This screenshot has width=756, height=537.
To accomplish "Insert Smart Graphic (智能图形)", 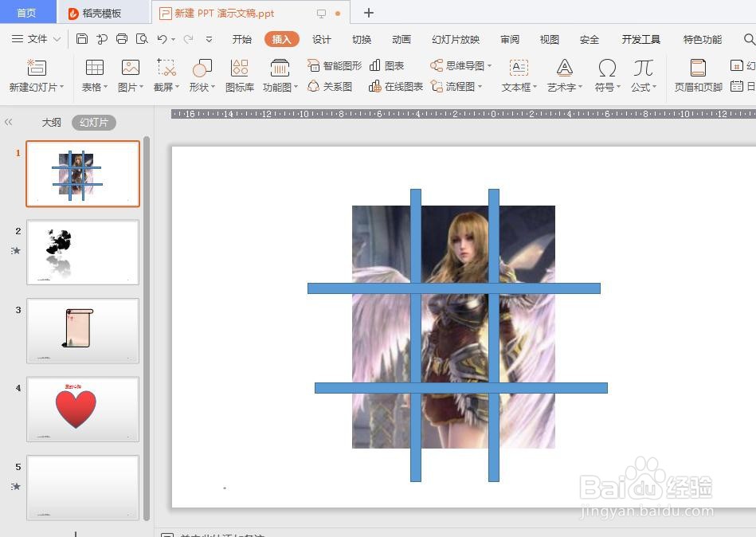I will [x=334, y=65].
